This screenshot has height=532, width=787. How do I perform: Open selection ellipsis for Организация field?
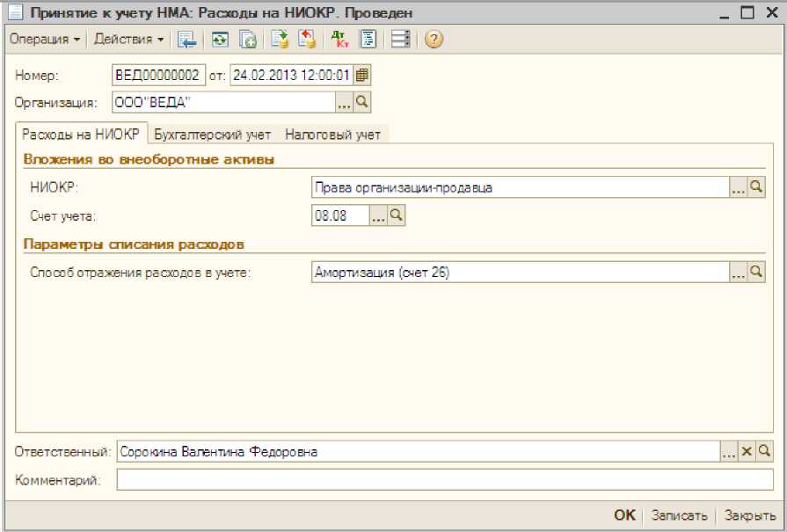click(344, 103)
